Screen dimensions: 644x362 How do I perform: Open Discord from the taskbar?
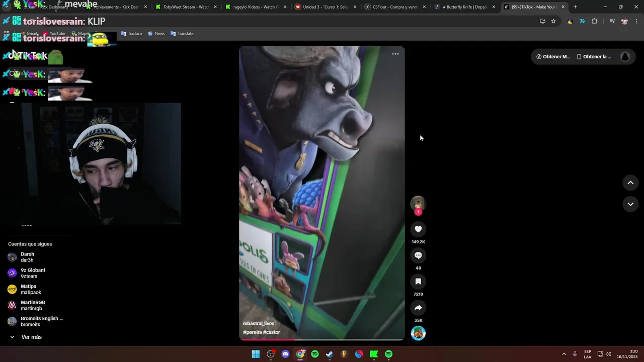click(x=286, y=354)
